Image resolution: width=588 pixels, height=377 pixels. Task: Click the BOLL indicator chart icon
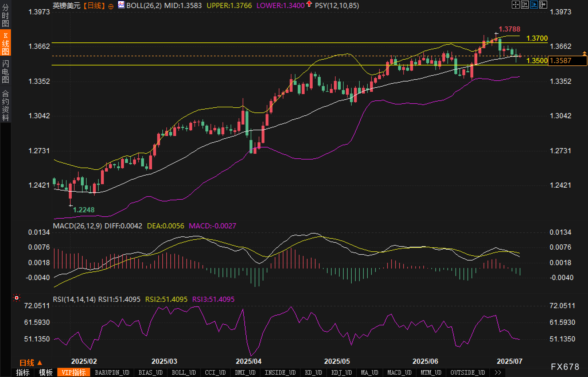121,5
